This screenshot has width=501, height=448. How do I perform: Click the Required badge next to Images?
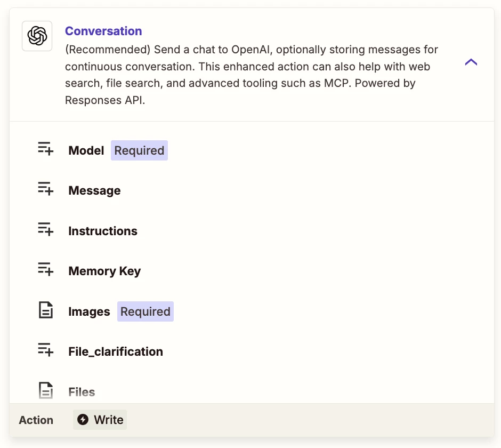coord(146,311)
